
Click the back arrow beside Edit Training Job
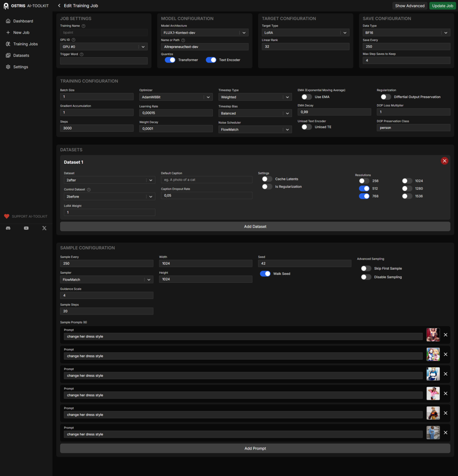59,6
